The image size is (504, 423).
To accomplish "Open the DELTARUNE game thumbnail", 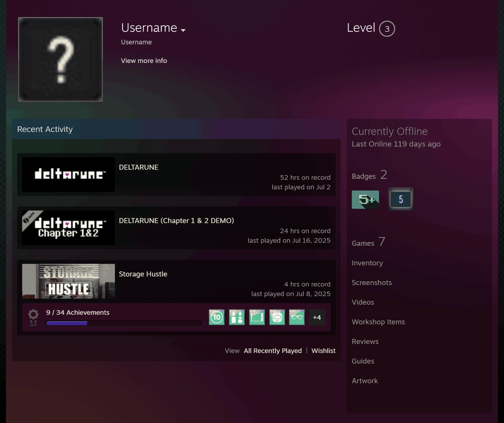I will coord(69,174).
